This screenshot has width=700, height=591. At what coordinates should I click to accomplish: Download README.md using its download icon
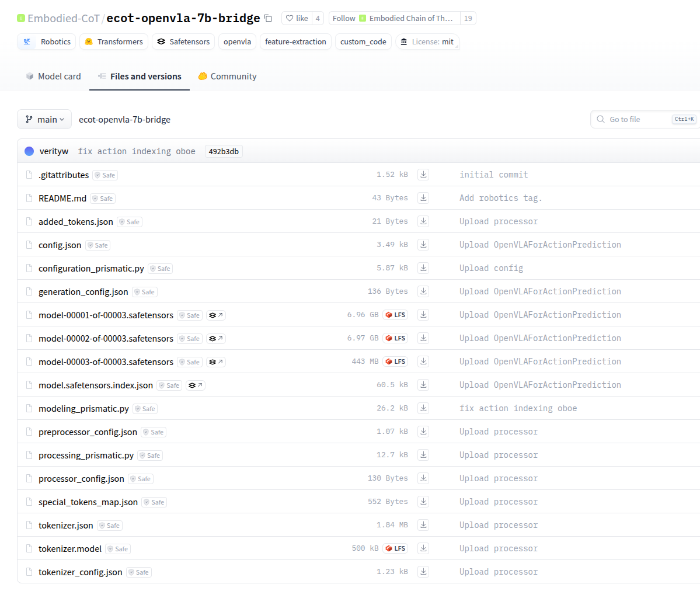(x=423, y=198)
